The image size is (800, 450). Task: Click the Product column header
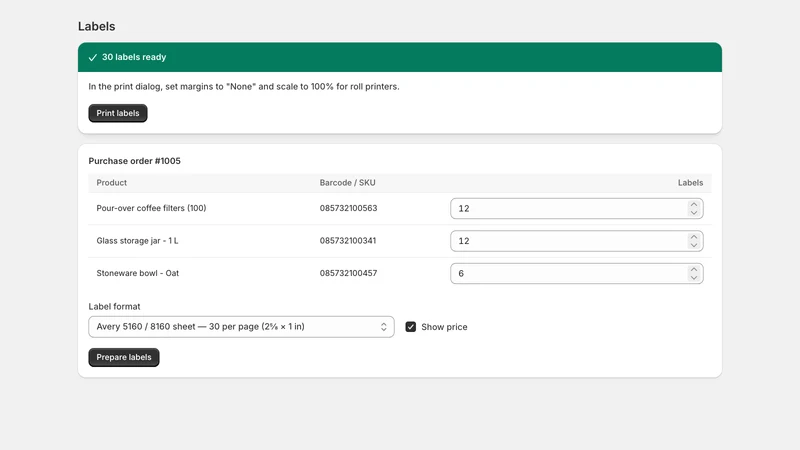pyautogui.click(x=112, y=183)
